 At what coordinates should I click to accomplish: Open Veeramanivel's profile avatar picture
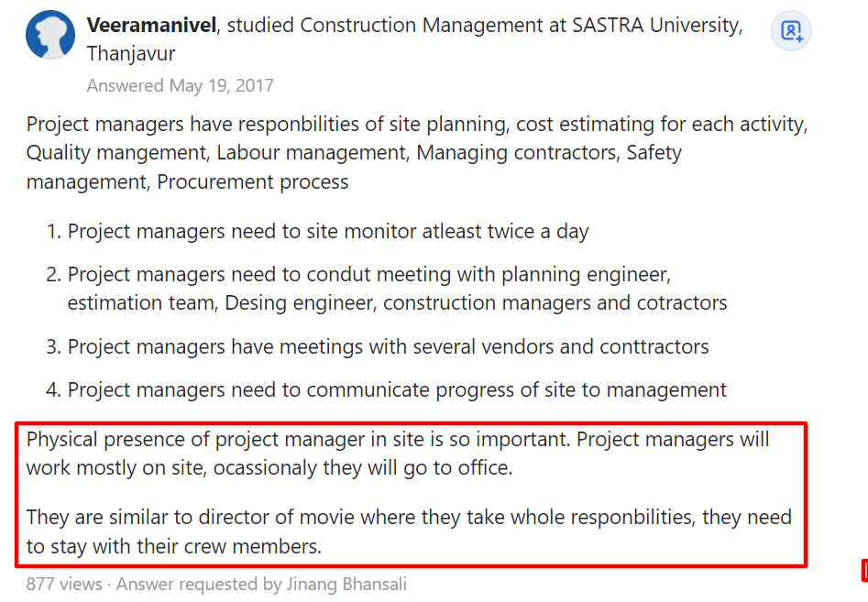[50, 36]
